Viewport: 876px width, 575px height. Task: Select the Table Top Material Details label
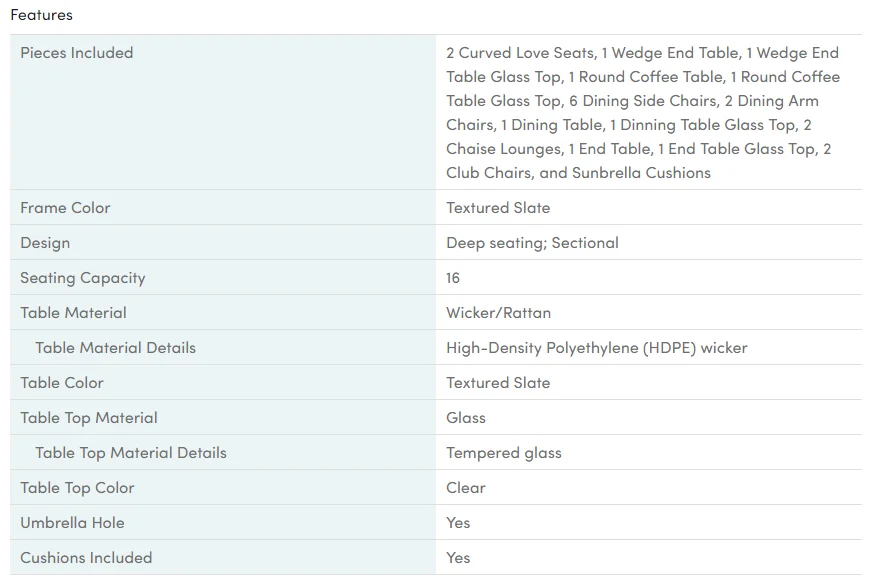pyautogui.click(x=131, y=453)
